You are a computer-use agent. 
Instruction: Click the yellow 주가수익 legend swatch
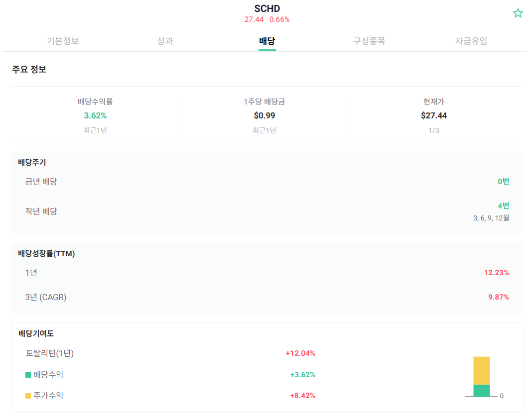coord(28,396)
